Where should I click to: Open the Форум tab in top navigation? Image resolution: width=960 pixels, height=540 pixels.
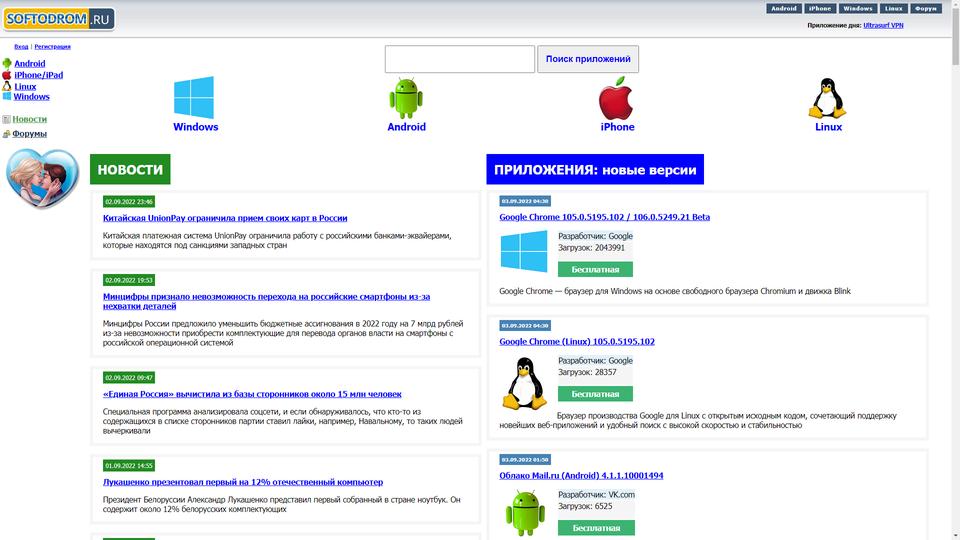(x=926, y=9)
